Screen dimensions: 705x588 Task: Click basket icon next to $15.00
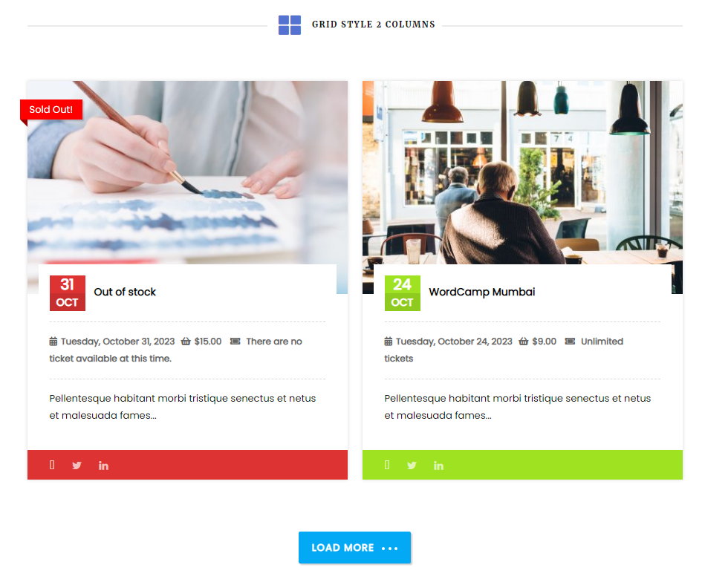[x=186, y=342]
